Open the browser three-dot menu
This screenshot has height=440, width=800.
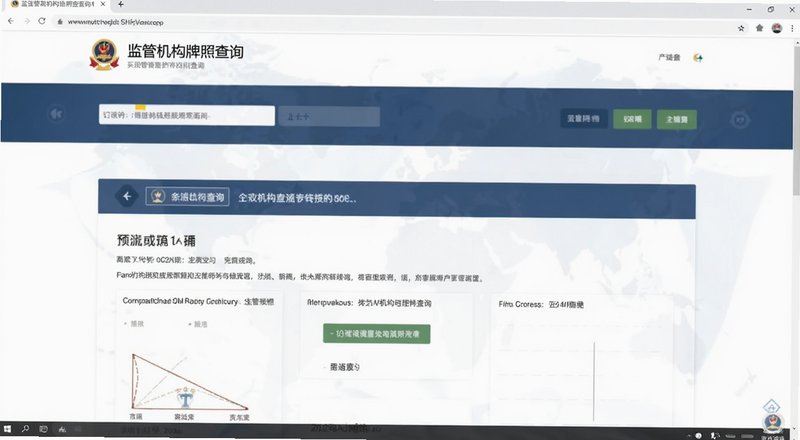click(x=792, y=28)
